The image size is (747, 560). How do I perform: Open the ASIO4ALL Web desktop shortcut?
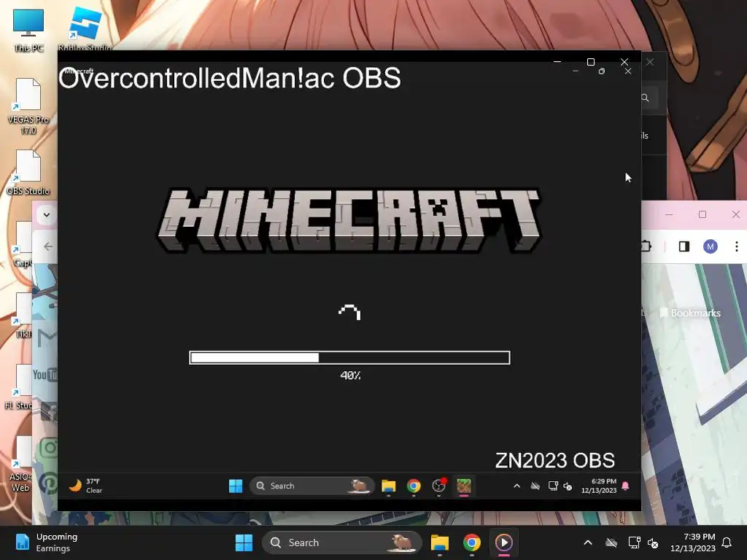(x=20, y=464)
